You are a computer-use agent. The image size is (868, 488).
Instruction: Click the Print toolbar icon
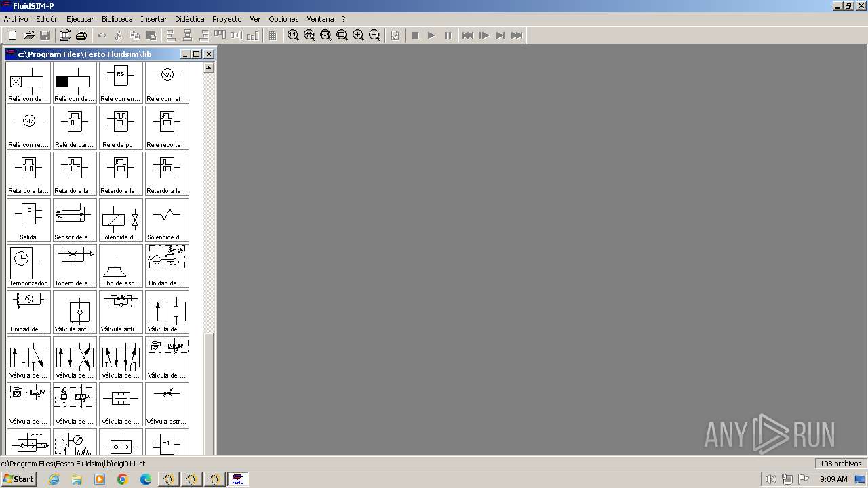click(81, 35)
